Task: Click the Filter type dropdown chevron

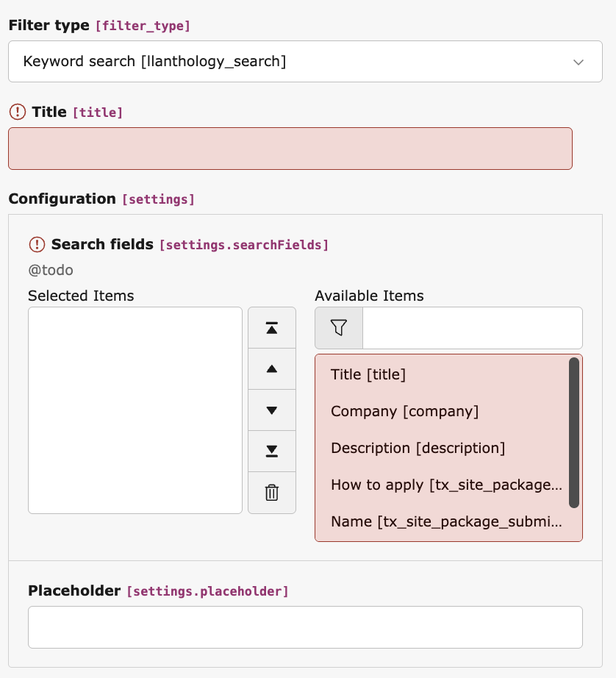Action: (x=579, y=62)
